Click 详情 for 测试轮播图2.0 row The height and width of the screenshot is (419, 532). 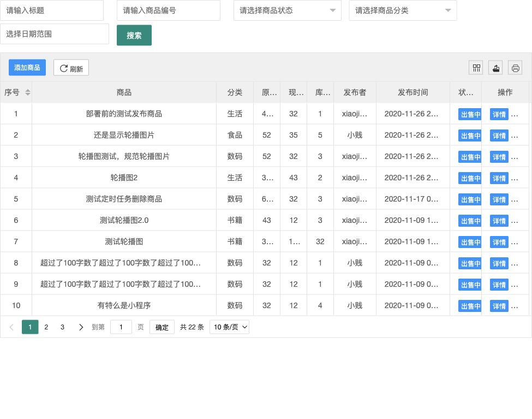point(499,221)
